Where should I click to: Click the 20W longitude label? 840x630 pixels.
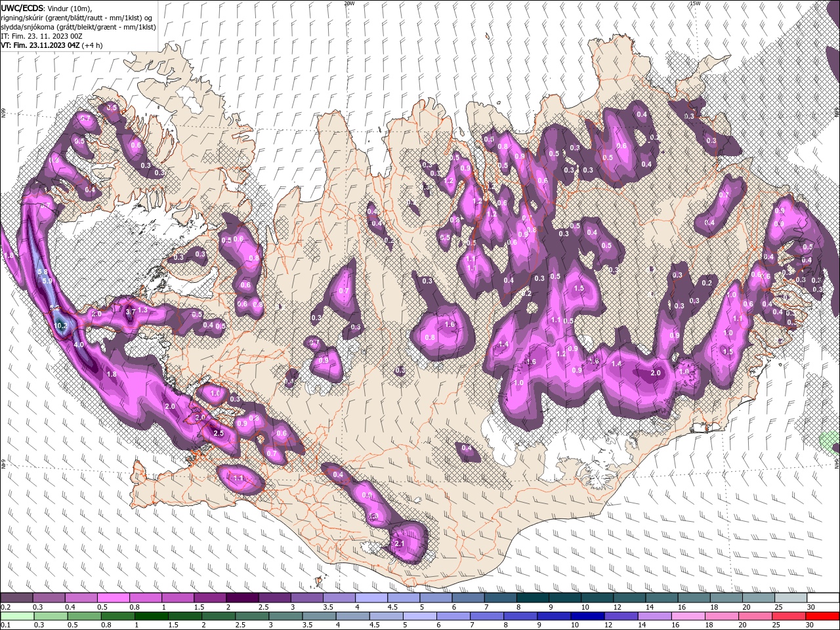350,3
